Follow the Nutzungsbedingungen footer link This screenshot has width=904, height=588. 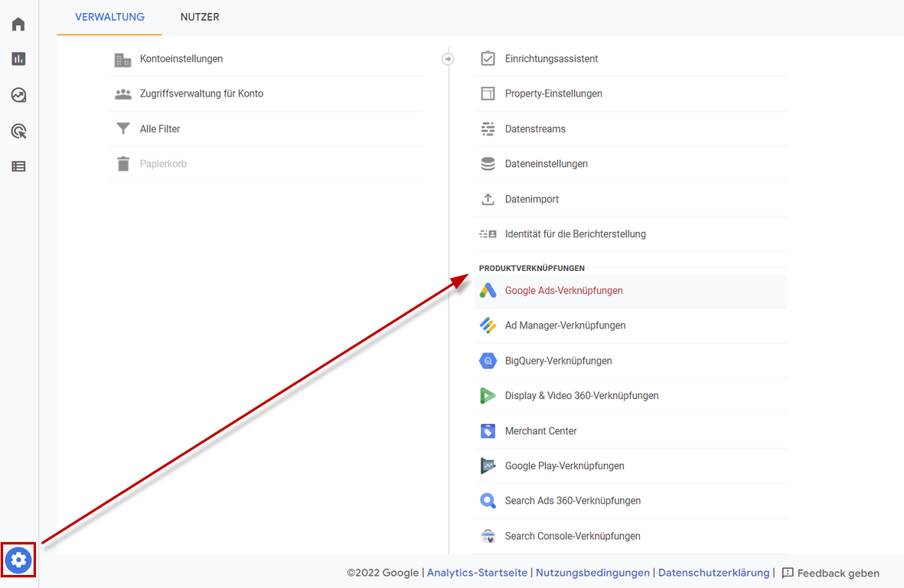[x=592, y=573]
